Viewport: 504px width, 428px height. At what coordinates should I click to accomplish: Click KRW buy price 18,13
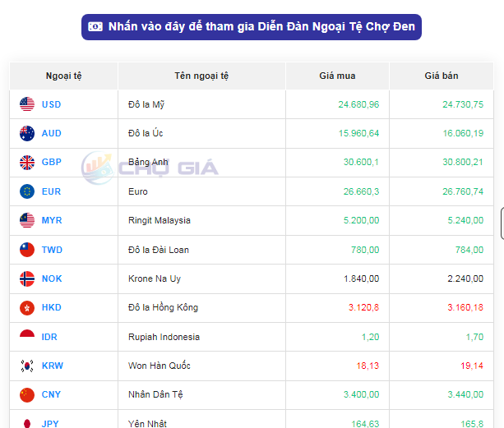click(368, 366)
